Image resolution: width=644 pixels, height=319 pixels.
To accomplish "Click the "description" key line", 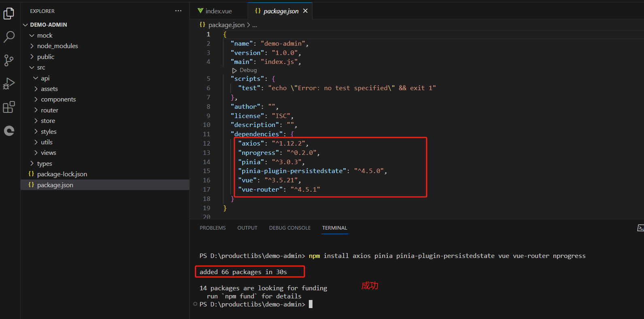I will (x=264, y=125).
